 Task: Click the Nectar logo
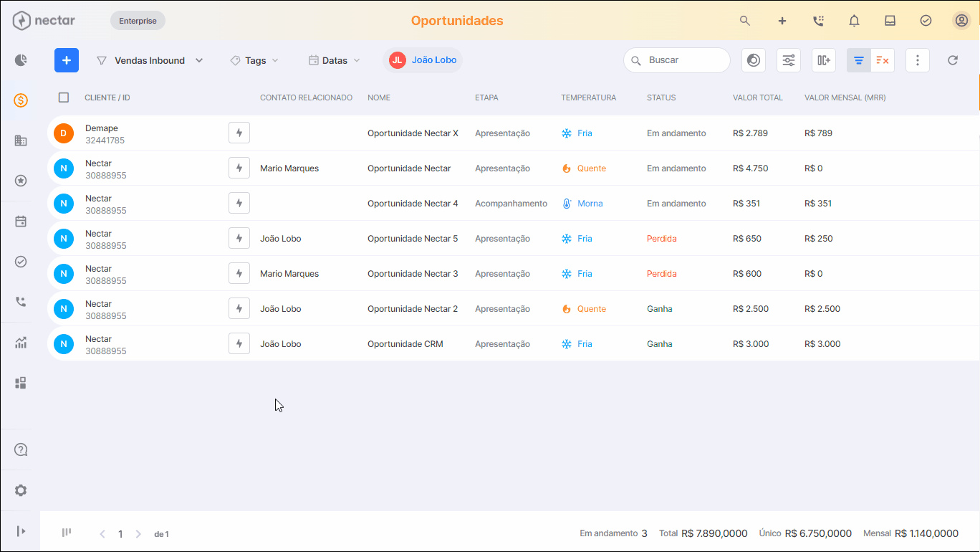[x=44, y=21]
